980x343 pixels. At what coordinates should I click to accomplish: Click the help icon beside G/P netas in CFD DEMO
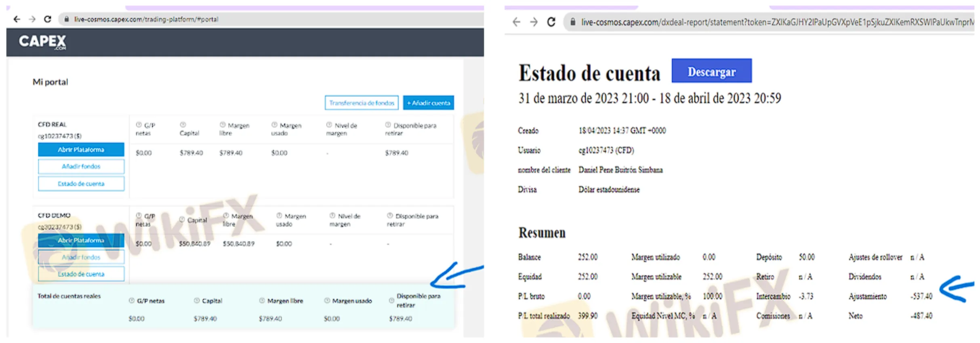(139, 215)
